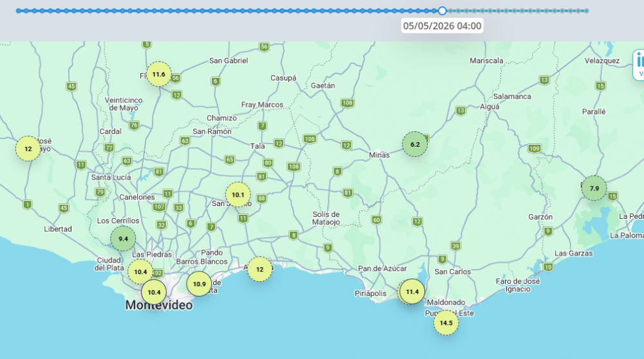Screen dimensions: 644x359
Task: Click the route 107 shield near Canelones
Action: 159,207
